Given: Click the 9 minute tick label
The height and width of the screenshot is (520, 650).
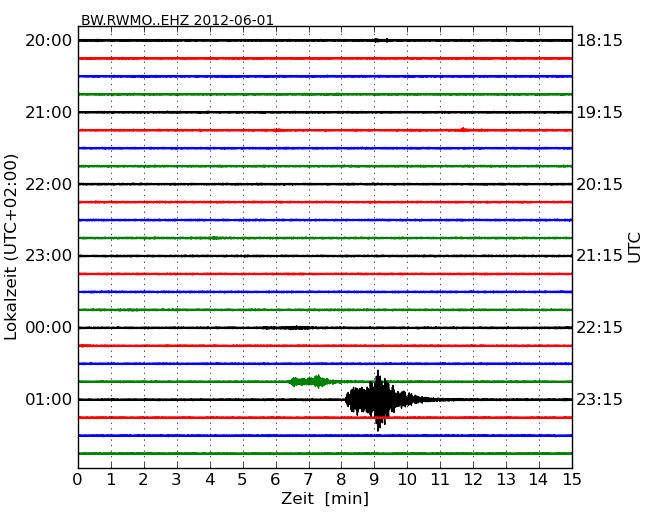Looking at the screenshot, I should click(x=374, y=480).
